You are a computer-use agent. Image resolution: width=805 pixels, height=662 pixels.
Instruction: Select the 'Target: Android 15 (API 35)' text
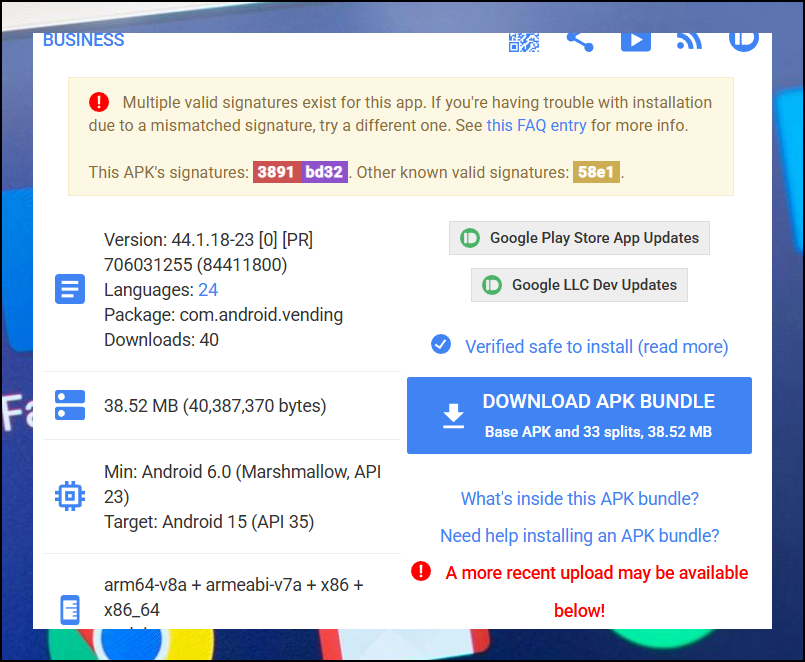(x=209, y=522)
